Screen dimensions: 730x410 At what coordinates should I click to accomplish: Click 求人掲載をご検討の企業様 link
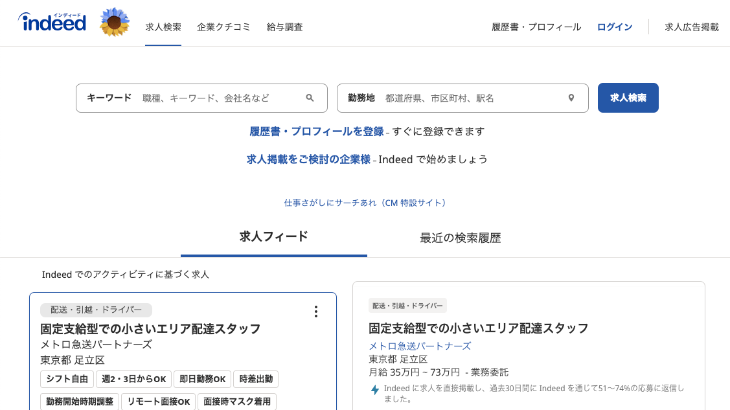[x=308, y=160]
